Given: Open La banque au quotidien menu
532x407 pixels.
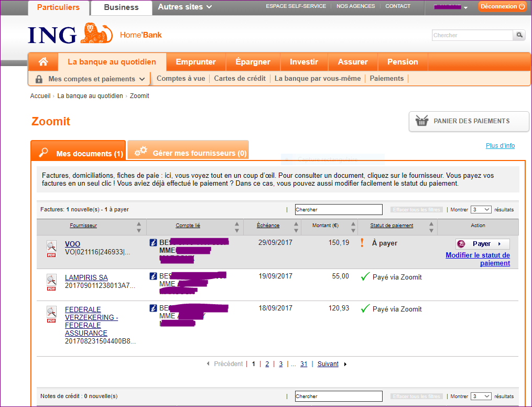Looking at the screenshot, I should click(112, 62).
